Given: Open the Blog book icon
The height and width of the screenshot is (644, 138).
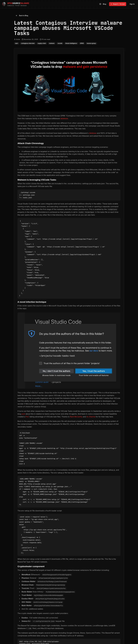Looking at the screenshot, I should click(100, 4).
